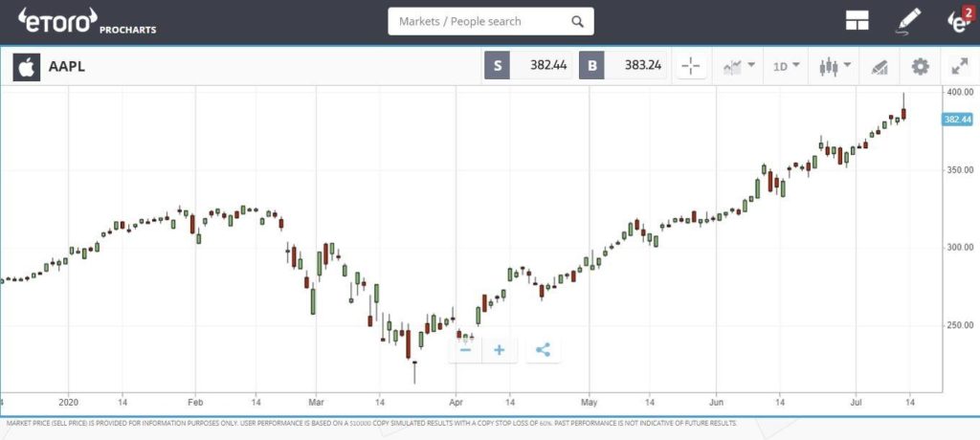Viewport: 980px width, 440px height.
Task: Open the chart layout grid icon
Action: tap(857, 21)
